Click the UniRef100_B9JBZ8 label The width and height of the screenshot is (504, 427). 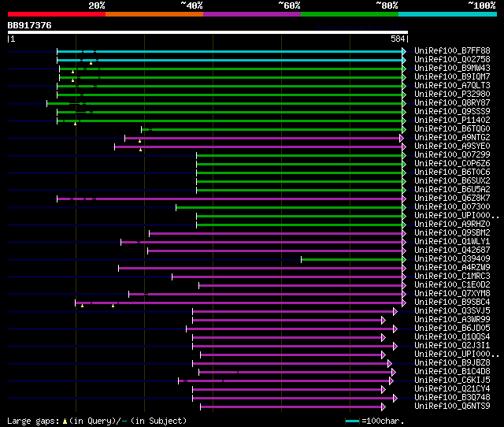tap(452, 363)
